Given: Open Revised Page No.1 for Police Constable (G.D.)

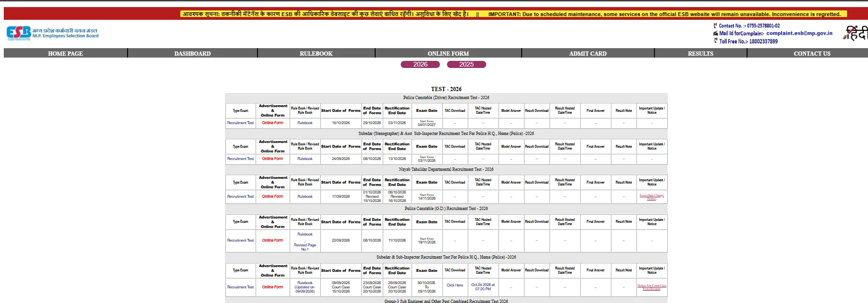Looking at the screenshot, I should click(305, 247).
